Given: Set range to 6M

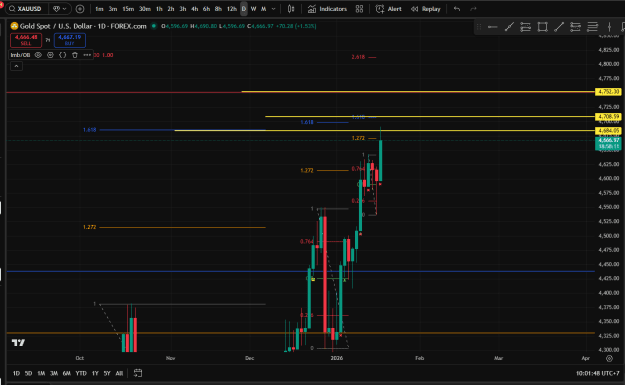Looking at the screenshot, I should tap(67, 373).
